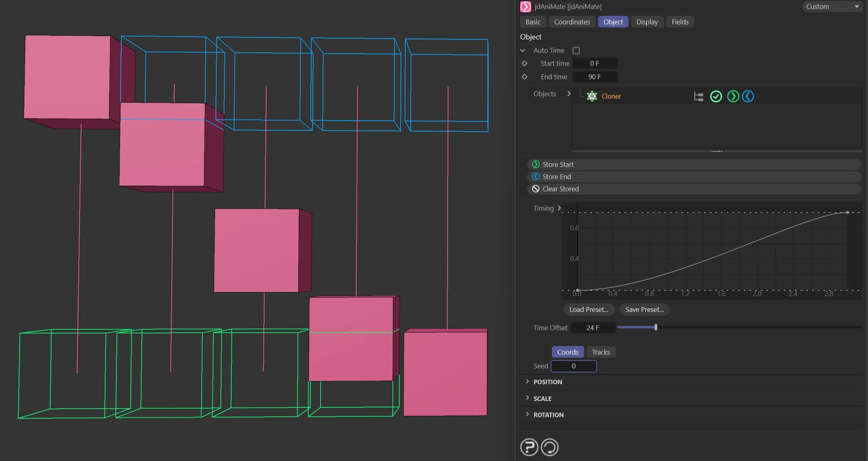868x461 pixels.
Task: Click the hierarchy icon next to Cloner
Action: pyautogui.click(x=698, y=97)
